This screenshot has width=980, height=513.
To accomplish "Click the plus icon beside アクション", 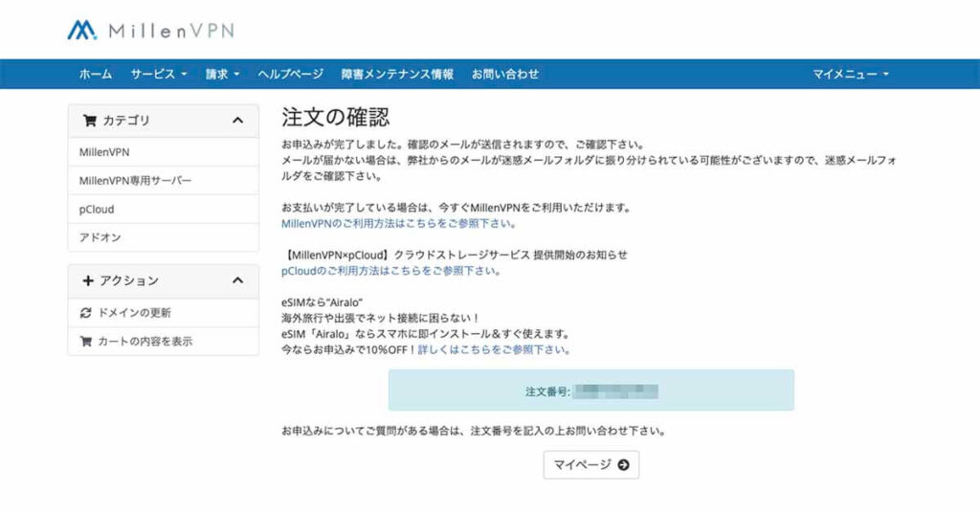I will (x=88, y=280).
